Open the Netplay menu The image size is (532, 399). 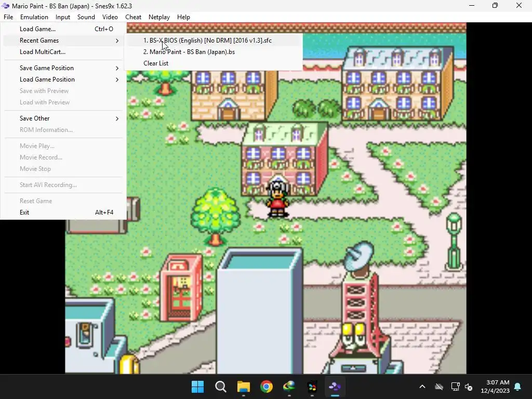coord(159,17)
